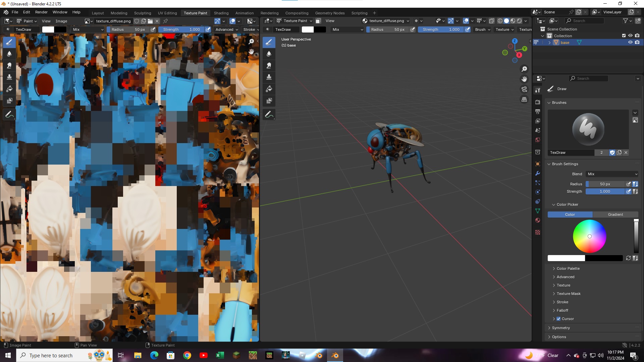644x362 pixels.
Task: Open the Render properties tab
Action: coord(538,102)
